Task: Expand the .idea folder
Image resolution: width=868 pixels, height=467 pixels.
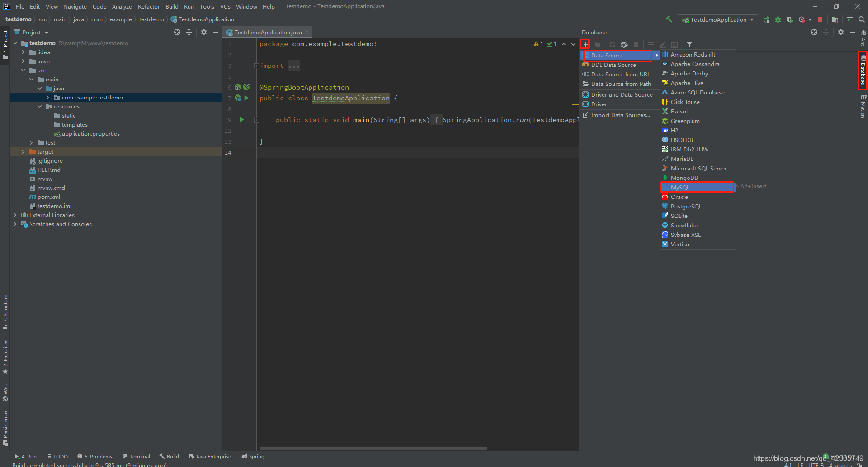Action: pos(23,52)
